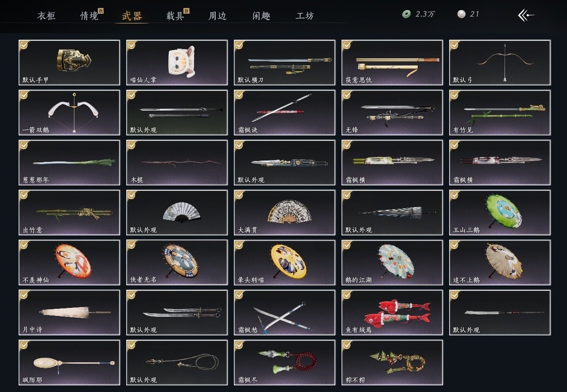Select the 喵仙人掌 cat paw weapon

177,62
